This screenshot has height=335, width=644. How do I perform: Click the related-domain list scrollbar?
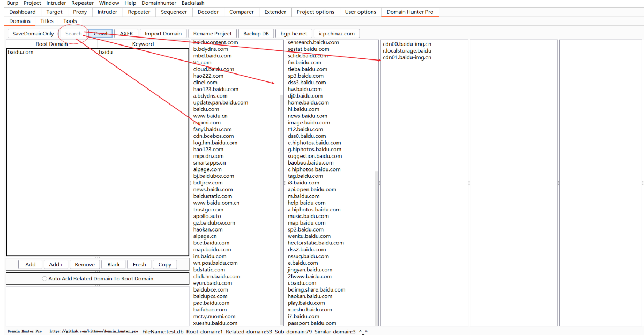click(x=282, y=209)
